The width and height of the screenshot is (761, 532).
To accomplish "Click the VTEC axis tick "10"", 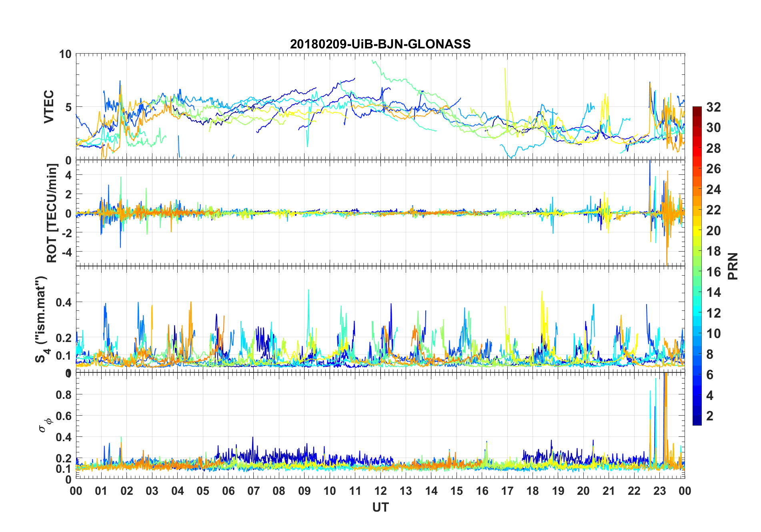I will pyautogui.click(x=65, y=54).
